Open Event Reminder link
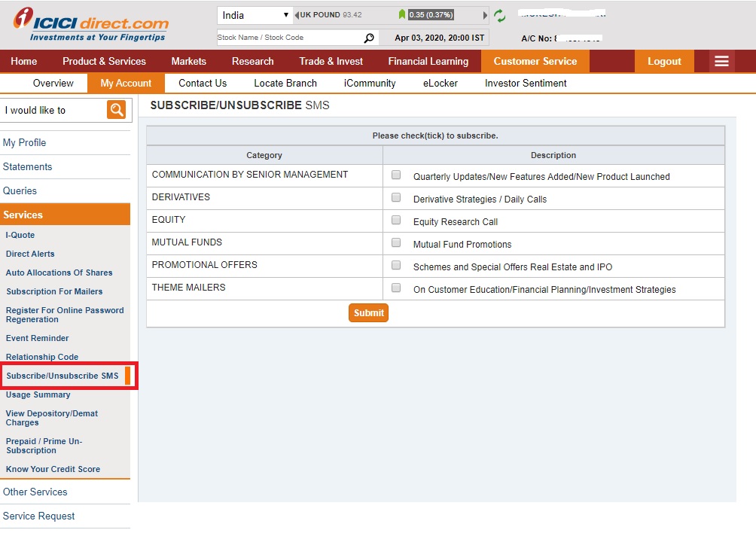756x533 pixels. pos(37,338)
